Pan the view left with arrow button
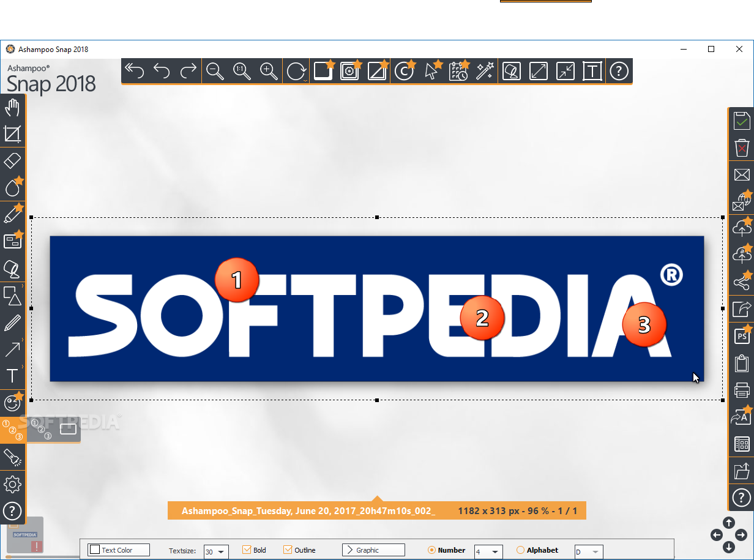 pos(717,535)
